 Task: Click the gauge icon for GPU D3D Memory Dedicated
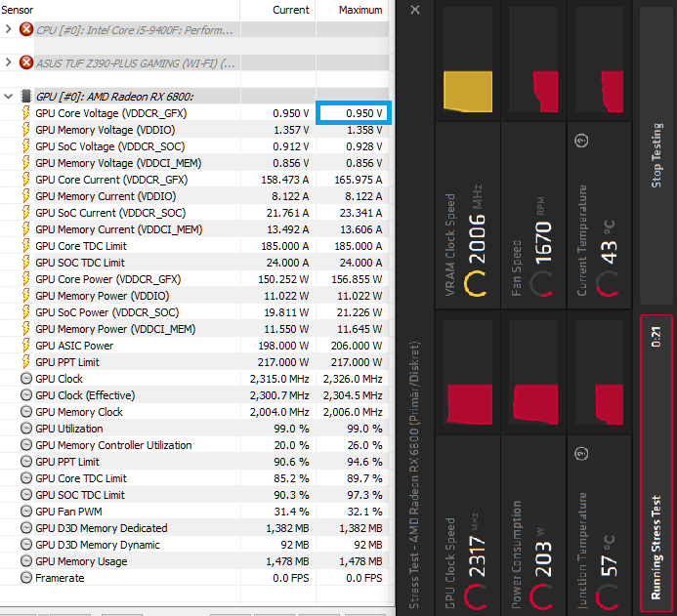coord(26,528)
